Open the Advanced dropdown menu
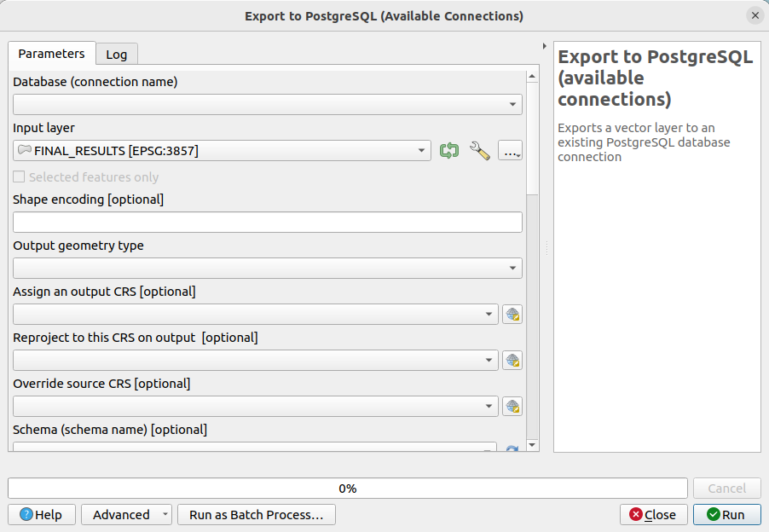Screen dimensions: 769x532 click(x=126, y=514)
